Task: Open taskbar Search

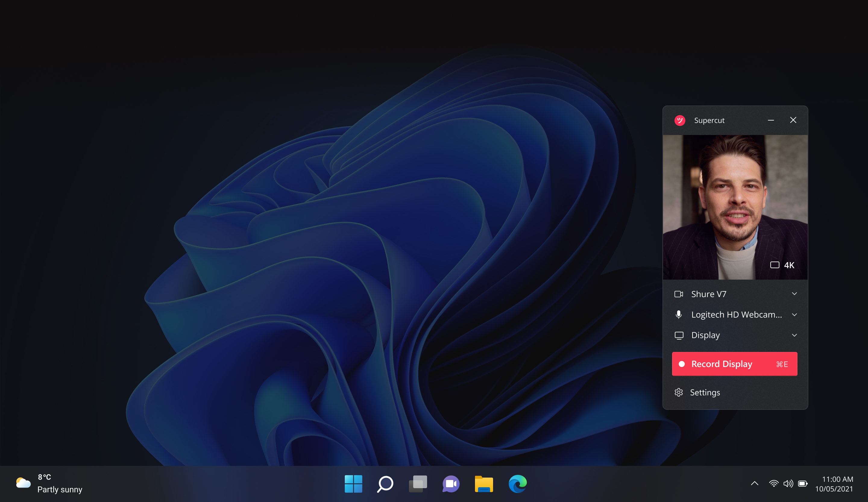Action: click(385, 484)
